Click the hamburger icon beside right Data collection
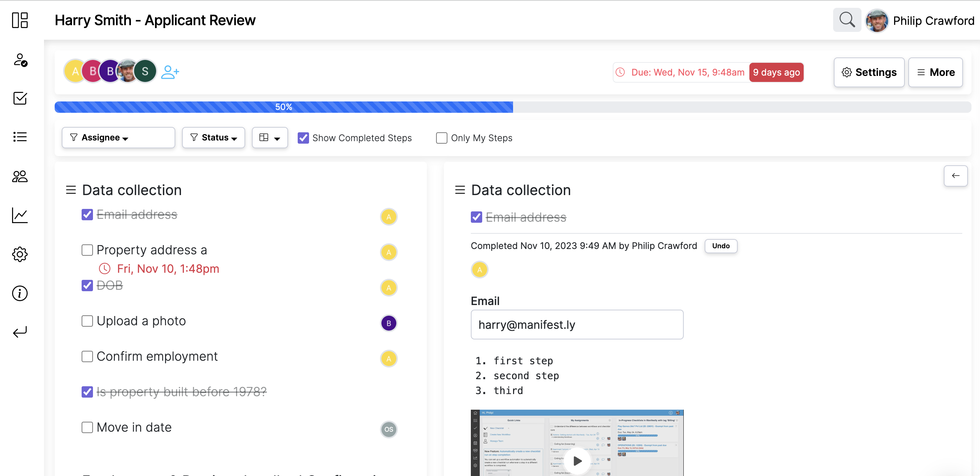This screenshot has width=980, height=476. 460,190
